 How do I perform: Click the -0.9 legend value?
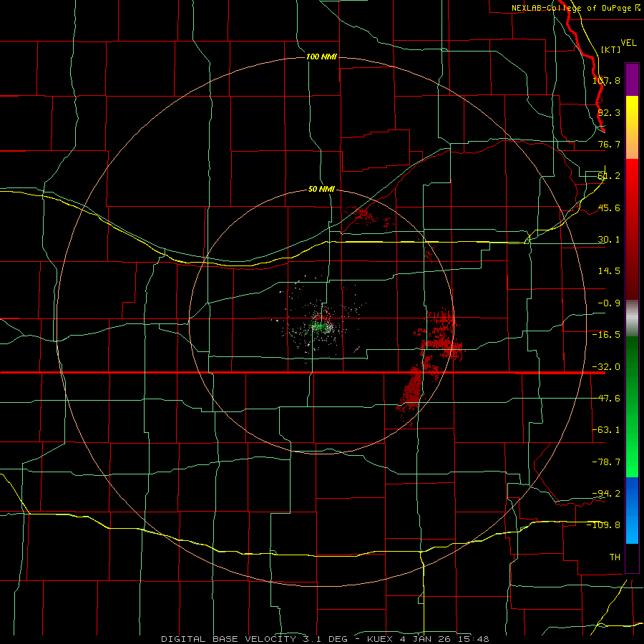point(609,303)
